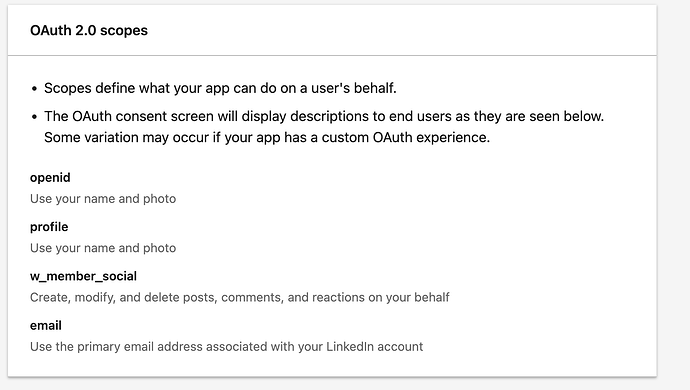This screenshot has height=390, width=690.
Task: Click the 'Scopes define what your app can do' bullet
Action: (x=220, y=88)
